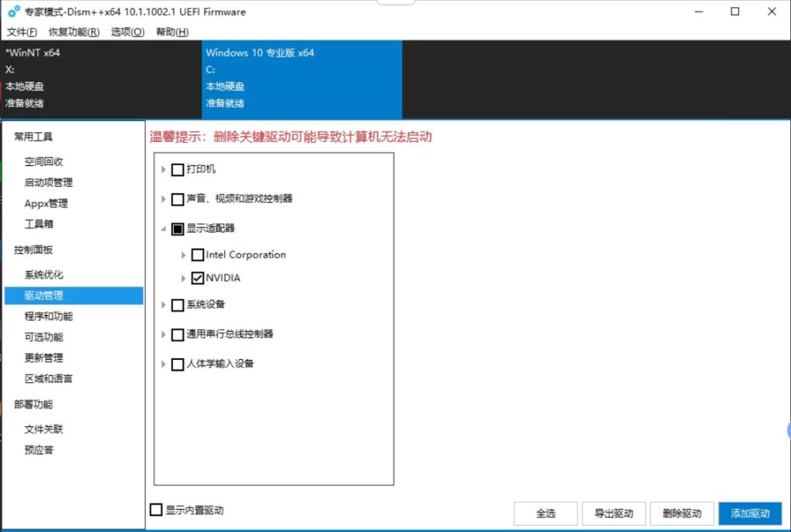Expand the 通用串行总线控制器 node
Image resolution: width=791 pixels, height=532 pixels.
pos(163,334)
